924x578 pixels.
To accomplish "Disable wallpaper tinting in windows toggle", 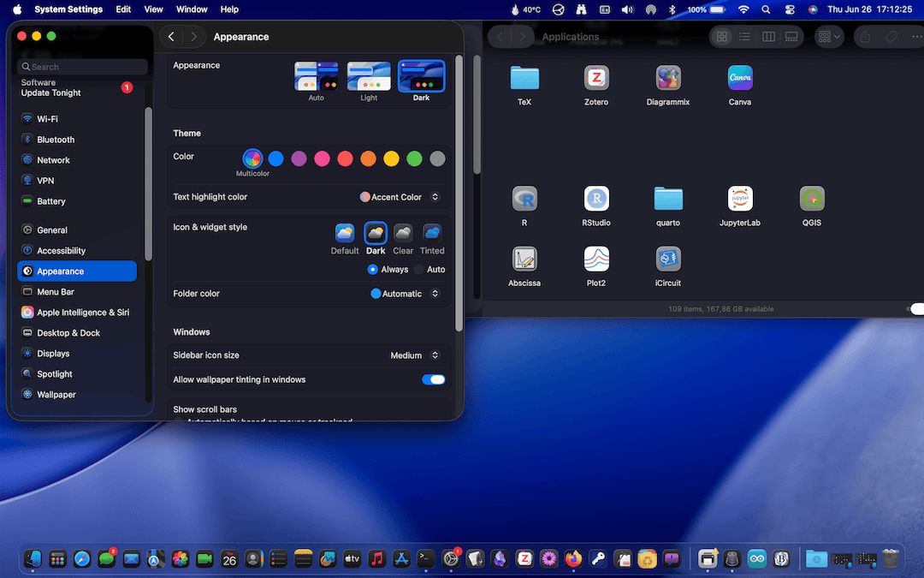I will [x=433, y=379].
